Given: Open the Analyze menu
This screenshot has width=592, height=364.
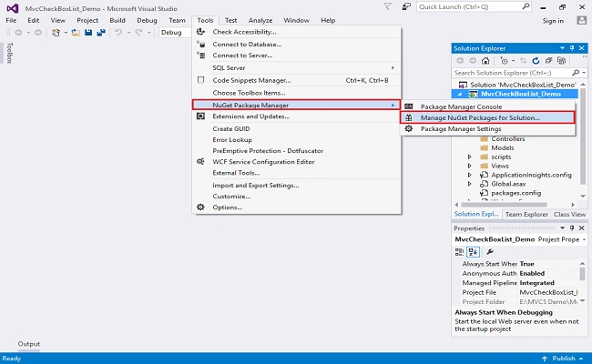Looking at the screenshot, I should point(260,20).
